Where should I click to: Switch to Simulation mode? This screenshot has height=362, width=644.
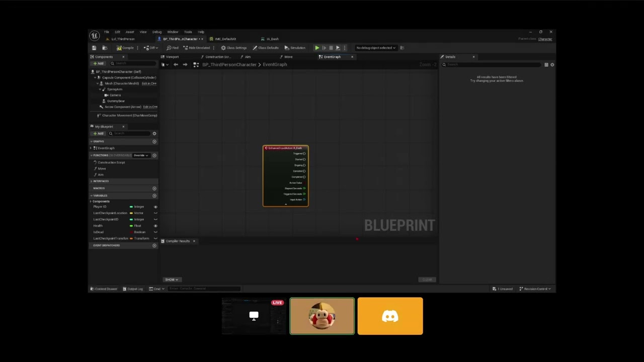(295, 48)
